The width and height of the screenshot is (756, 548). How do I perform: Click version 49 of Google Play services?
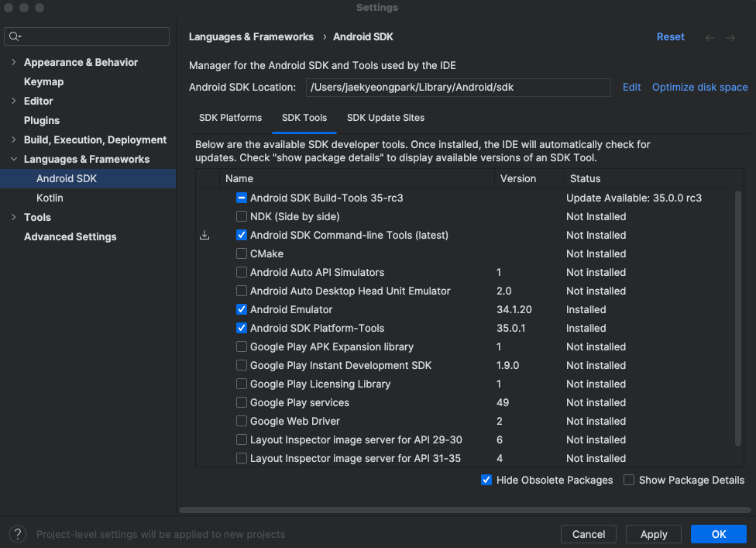[503, 402]
